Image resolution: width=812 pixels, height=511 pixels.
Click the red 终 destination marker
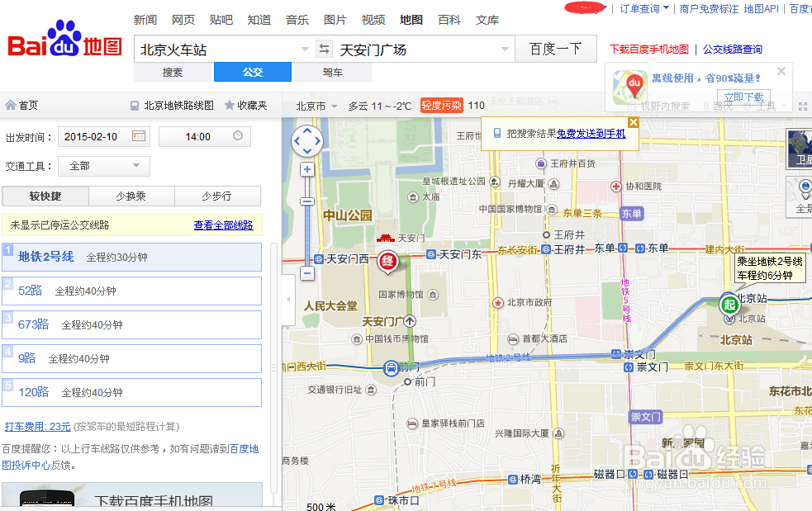[388, 262]
